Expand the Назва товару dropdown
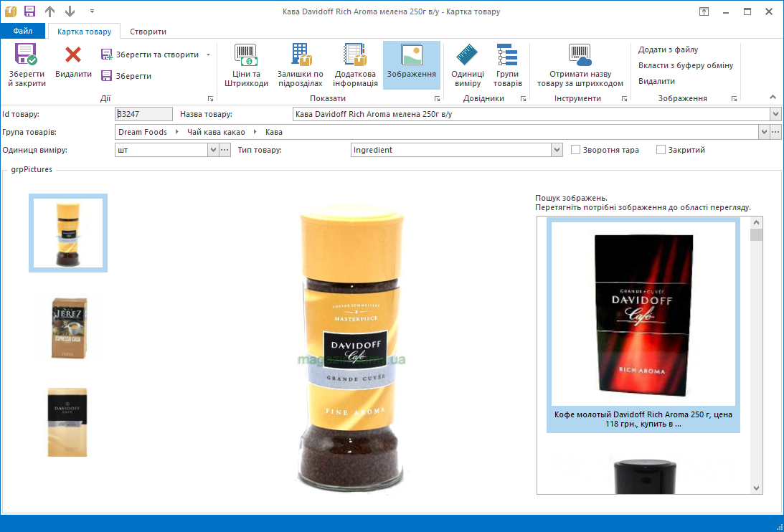This screenshot has width=784, height=532. (x=775, y=114)
